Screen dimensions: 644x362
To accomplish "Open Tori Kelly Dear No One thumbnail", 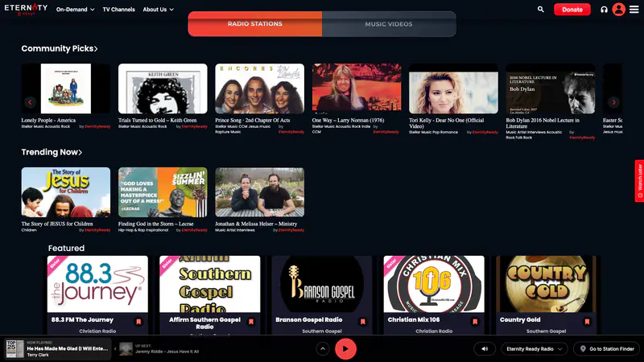I will click(453, 88).
